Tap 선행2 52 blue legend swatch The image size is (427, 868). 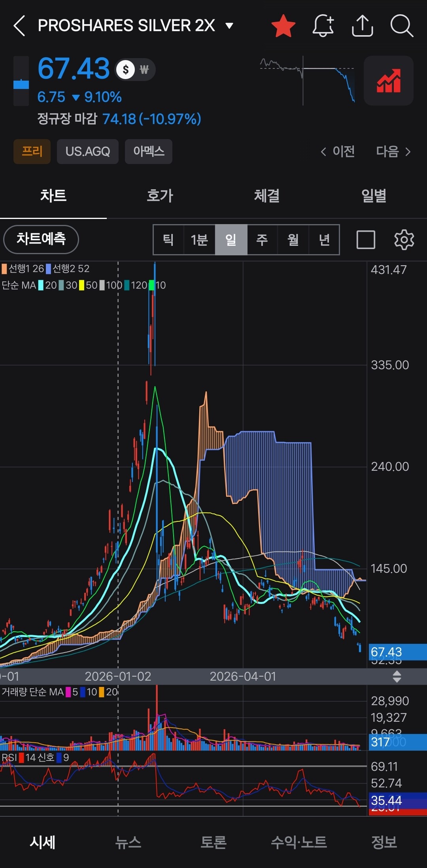pos(48,269)
